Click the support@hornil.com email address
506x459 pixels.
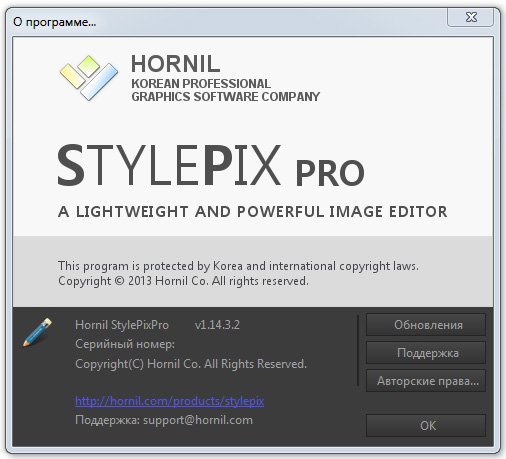tap(198, 420)
